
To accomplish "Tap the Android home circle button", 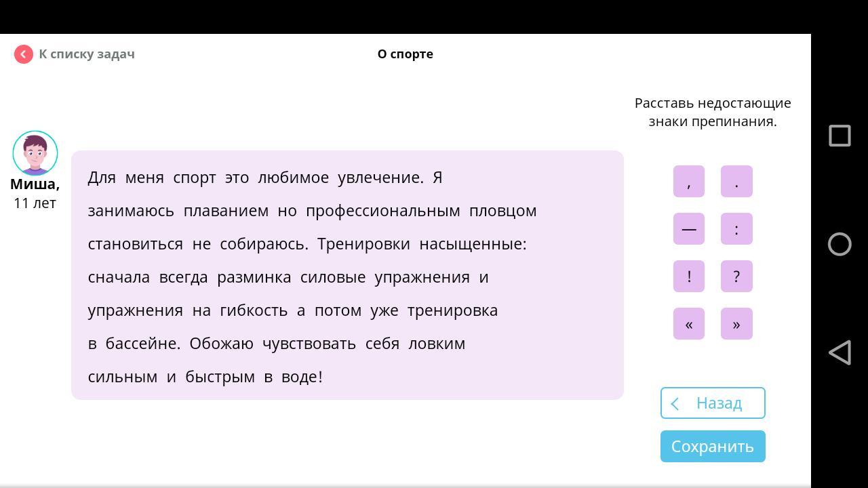I will coord(840,244).
